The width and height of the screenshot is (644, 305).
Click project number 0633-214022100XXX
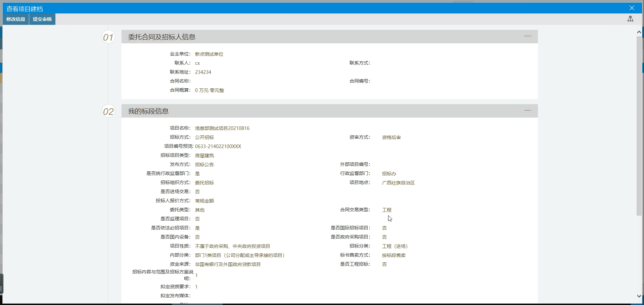point(218,146)
